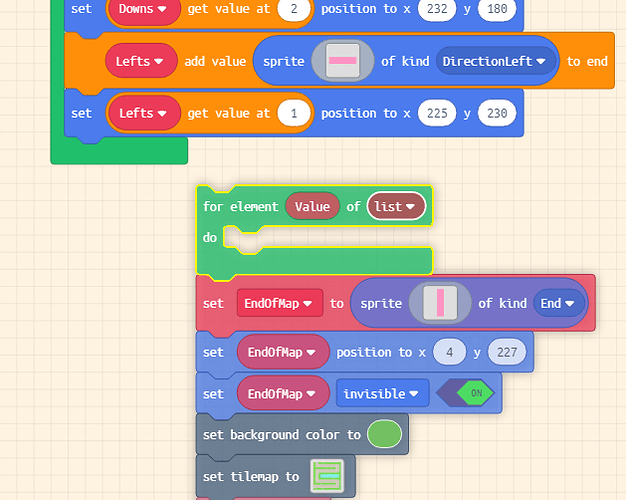Image resolution: width=626 pixels, height=500 pixels.
Task: Pick the green background color swatch
Action: [384, 434]
